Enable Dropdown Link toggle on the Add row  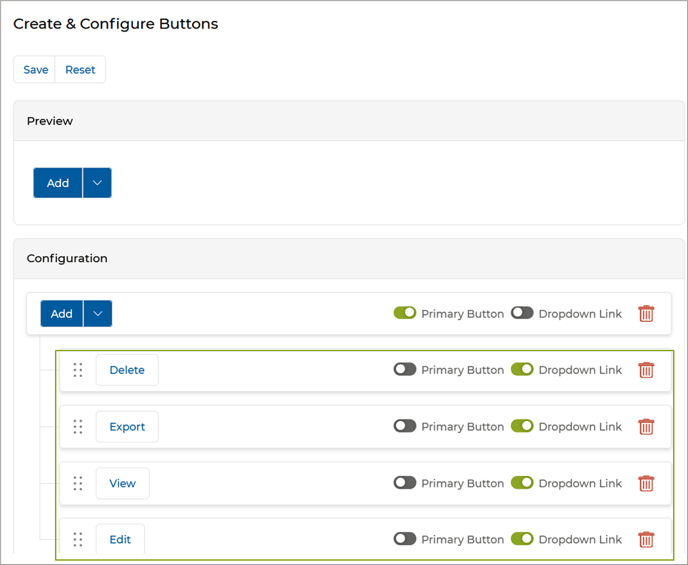click(x=522, y=313)
